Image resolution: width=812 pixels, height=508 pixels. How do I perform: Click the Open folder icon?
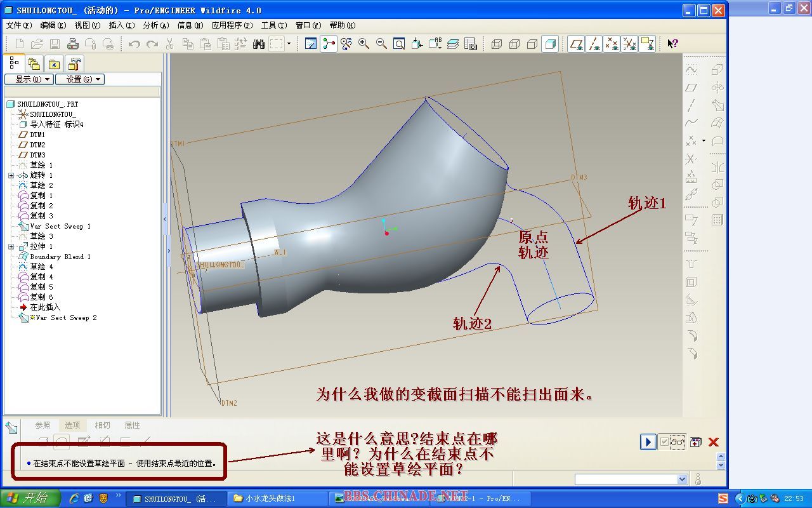37,44
